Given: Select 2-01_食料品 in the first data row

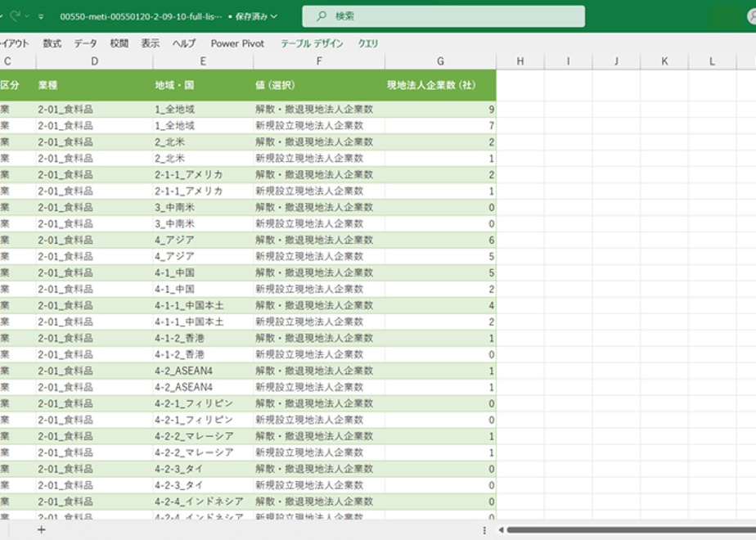Looking at the screenshot, I should click(x=95, y=110).
